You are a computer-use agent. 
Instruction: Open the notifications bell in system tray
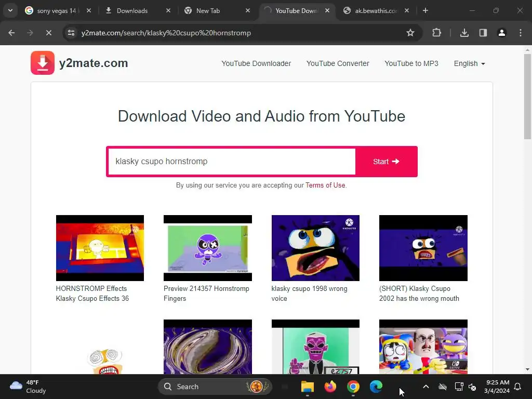point(517,387)
